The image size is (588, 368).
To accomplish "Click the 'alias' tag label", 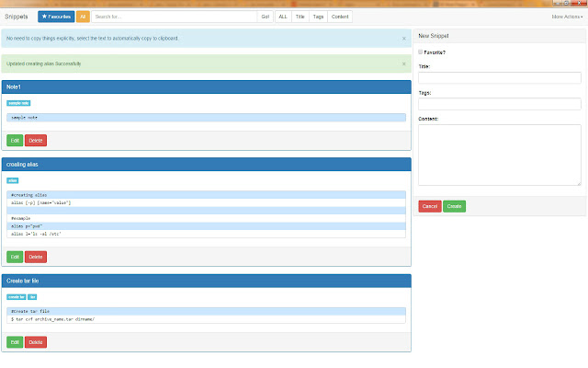I will pyautogui.click(x=13, y=180).
